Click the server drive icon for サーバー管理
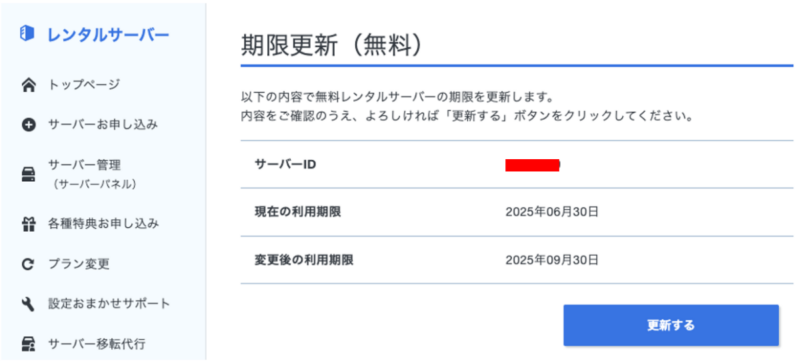This screenshot has height=363, width=800. (29, 175)
